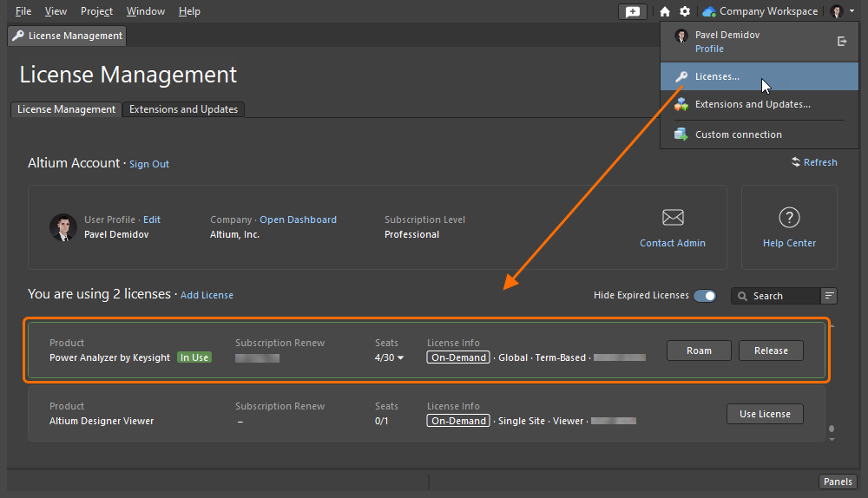868x498 pixels.
Task: Open settings via the gear icon
Action: [x=685, y=11]
